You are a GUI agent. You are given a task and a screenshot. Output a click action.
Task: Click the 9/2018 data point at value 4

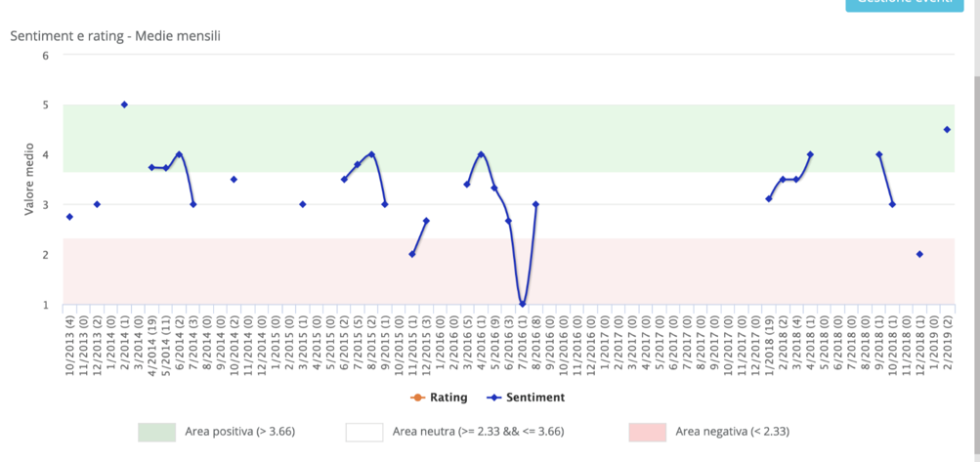[879, 154]
